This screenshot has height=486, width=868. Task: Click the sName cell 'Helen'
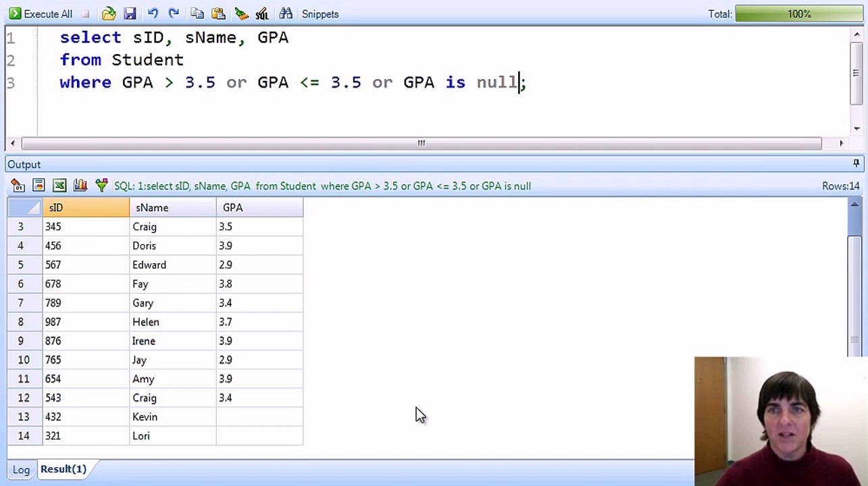pos(172,322)
